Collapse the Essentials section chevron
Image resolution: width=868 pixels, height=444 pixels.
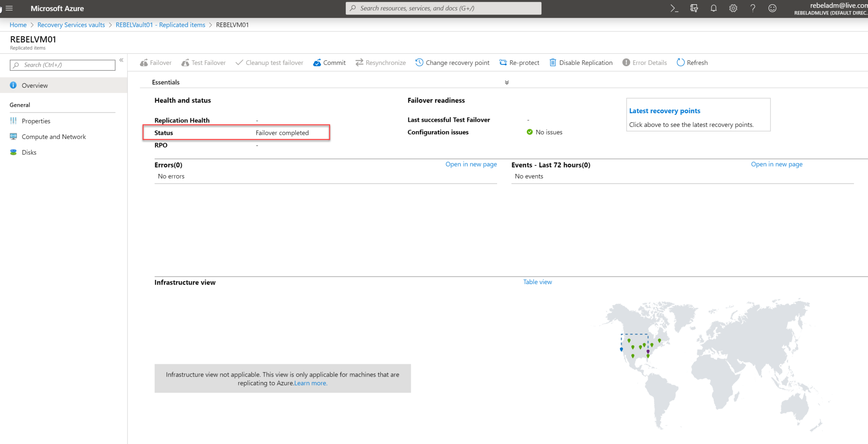pos(506,82)
